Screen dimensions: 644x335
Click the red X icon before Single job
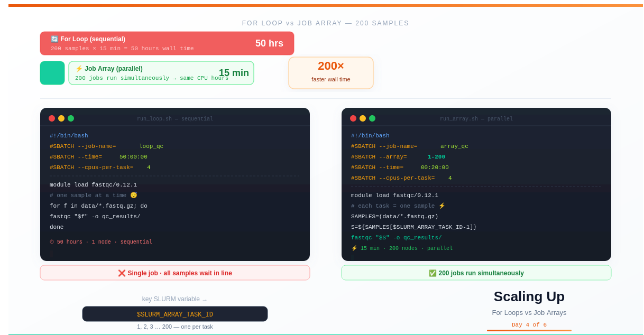(x=122, y=273)
